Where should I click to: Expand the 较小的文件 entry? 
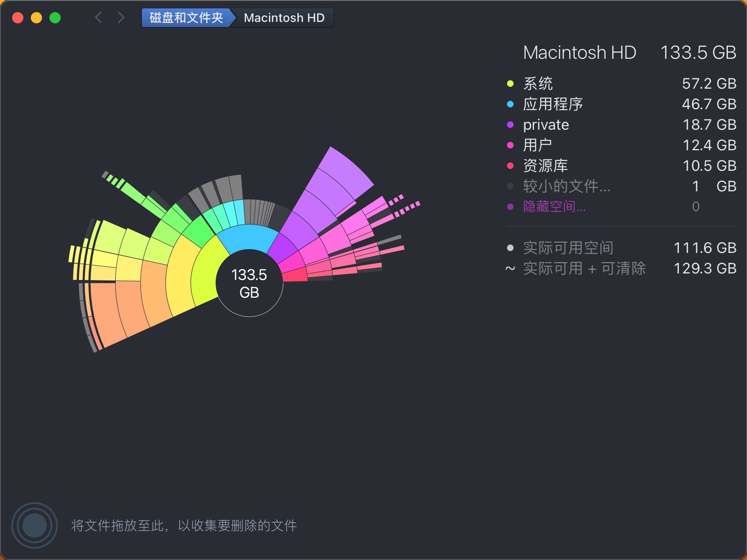pyautogui.click(x=566, y=186)
